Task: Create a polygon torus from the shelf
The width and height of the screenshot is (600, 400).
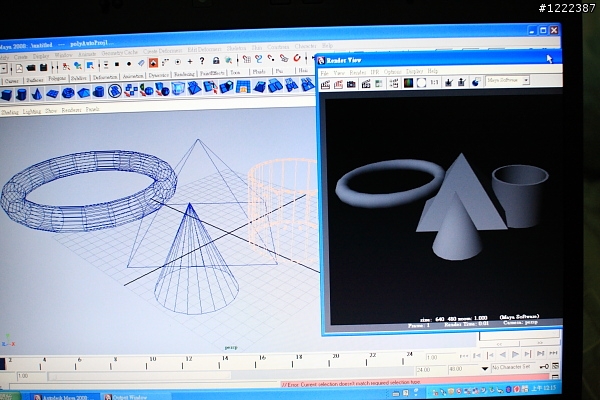Action: 68,93
